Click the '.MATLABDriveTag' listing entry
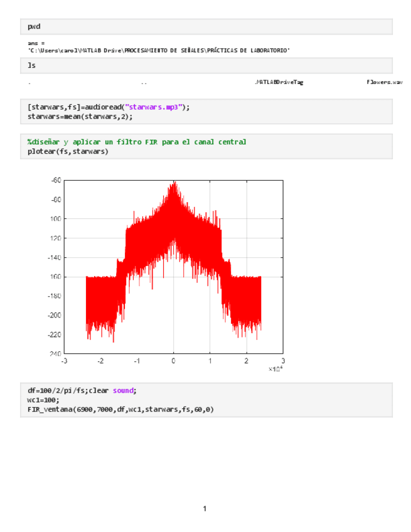Screen dimensions: 411x532 point(279,82)
